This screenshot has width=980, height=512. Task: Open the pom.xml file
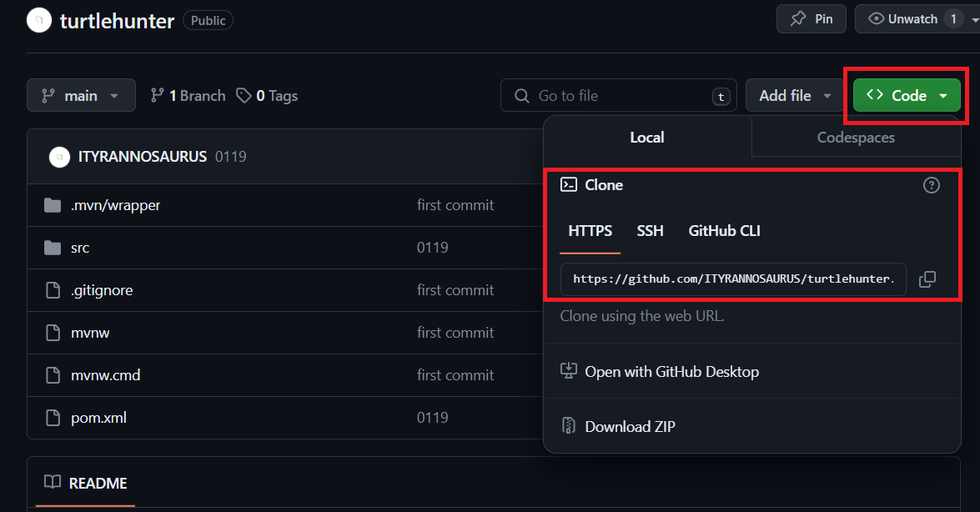98,418
